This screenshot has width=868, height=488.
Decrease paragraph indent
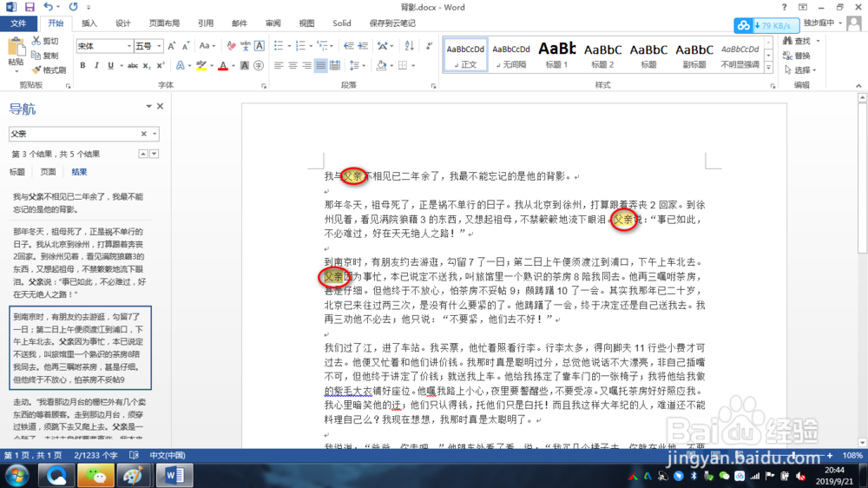point(349,46)
